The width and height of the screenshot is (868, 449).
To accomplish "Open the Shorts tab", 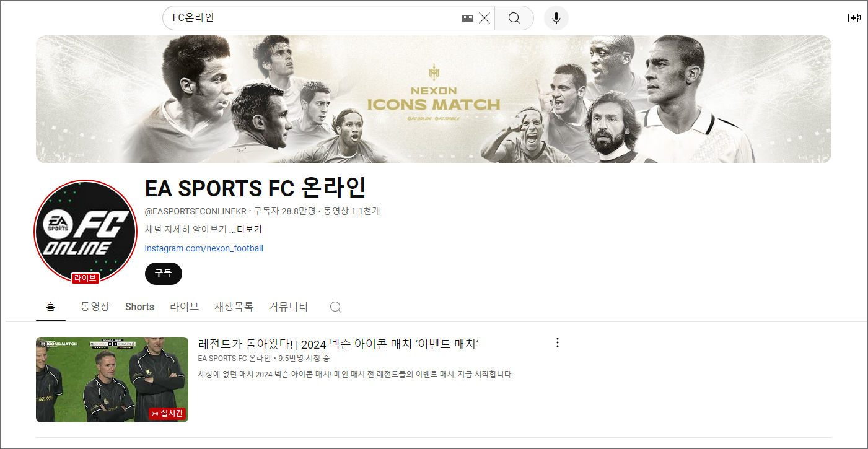I will 139,307.
